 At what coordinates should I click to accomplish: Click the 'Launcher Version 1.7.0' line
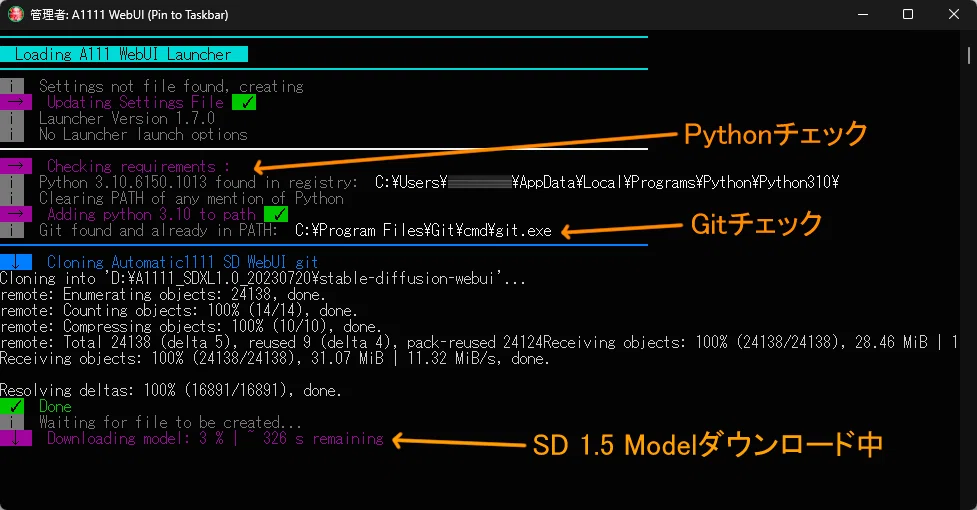127,118
